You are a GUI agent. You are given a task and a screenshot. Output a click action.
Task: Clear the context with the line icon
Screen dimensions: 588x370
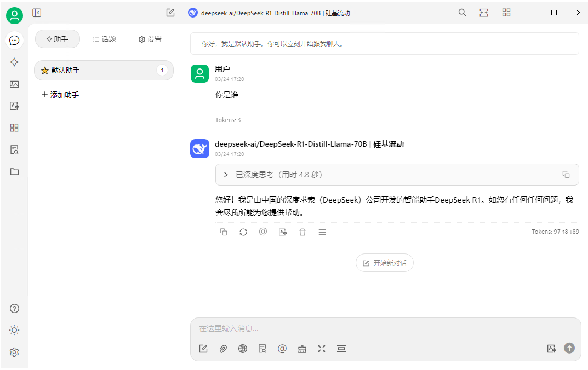point(341,349)
